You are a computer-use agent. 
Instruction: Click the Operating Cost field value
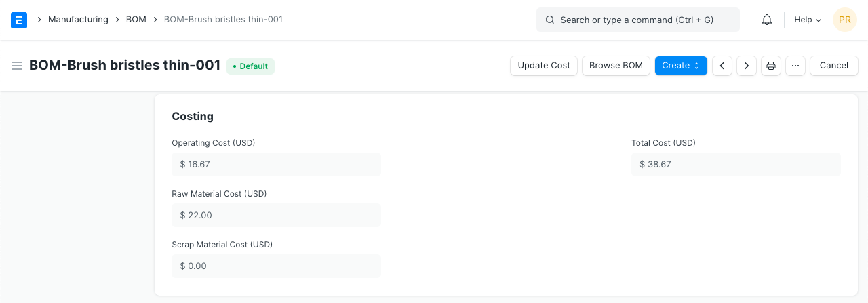[276, 164]
